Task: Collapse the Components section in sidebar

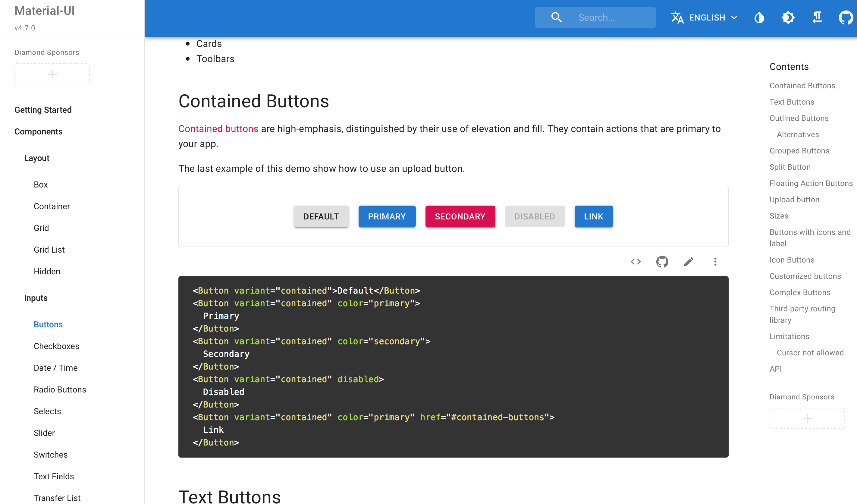Action: coord(39,132)
